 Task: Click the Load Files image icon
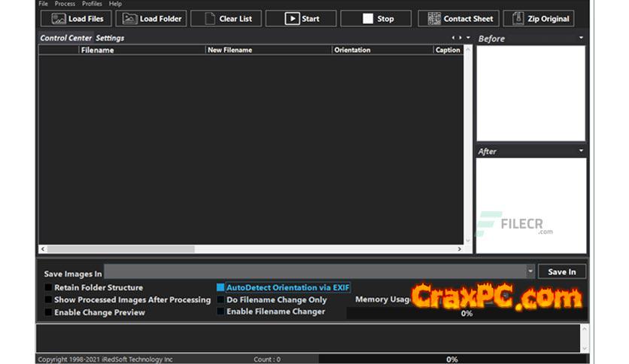pyautogui.click(x=59, y=19)
